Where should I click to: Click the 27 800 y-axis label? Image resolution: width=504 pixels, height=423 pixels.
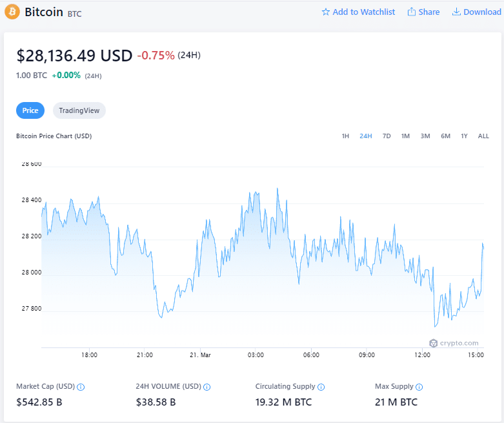pos(32,309)
